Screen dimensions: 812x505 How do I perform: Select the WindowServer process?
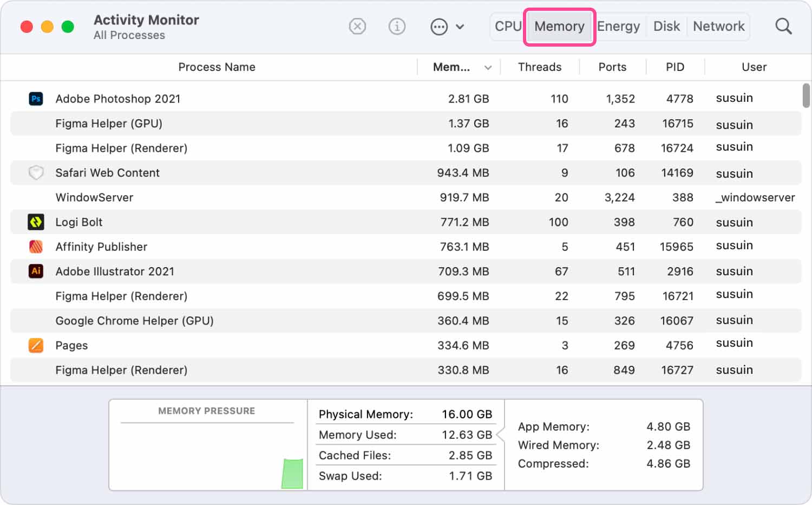(x=94, y=197)
